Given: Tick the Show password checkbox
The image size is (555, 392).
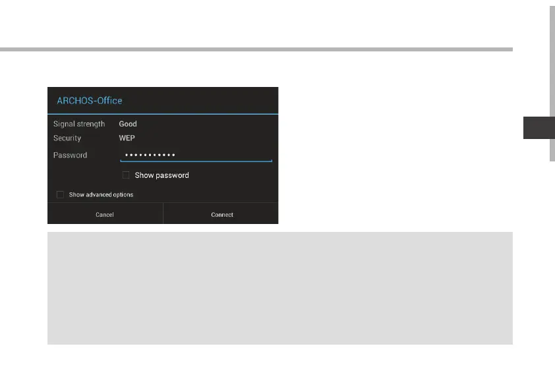Looking at the screenshot, I should point(126,175).
